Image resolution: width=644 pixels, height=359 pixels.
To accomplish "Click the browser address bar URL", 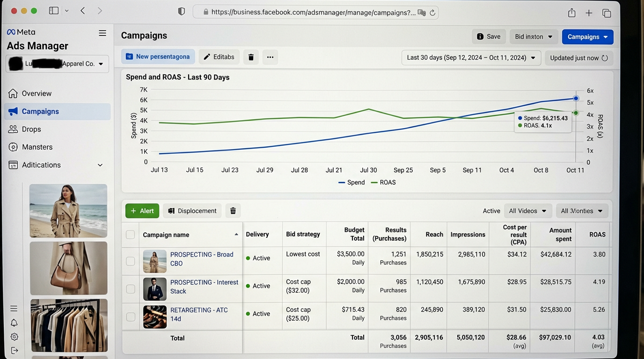I will pos(313,13).
